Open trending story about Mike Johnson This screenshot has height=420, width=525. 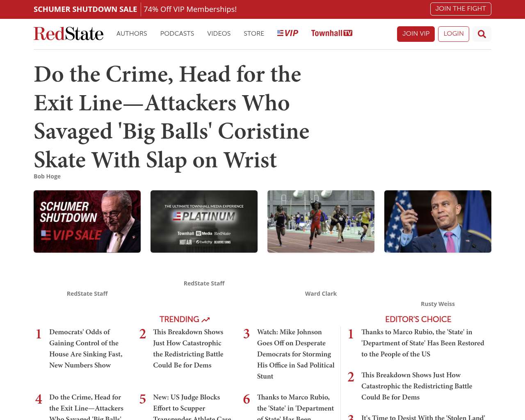point(295,354)
